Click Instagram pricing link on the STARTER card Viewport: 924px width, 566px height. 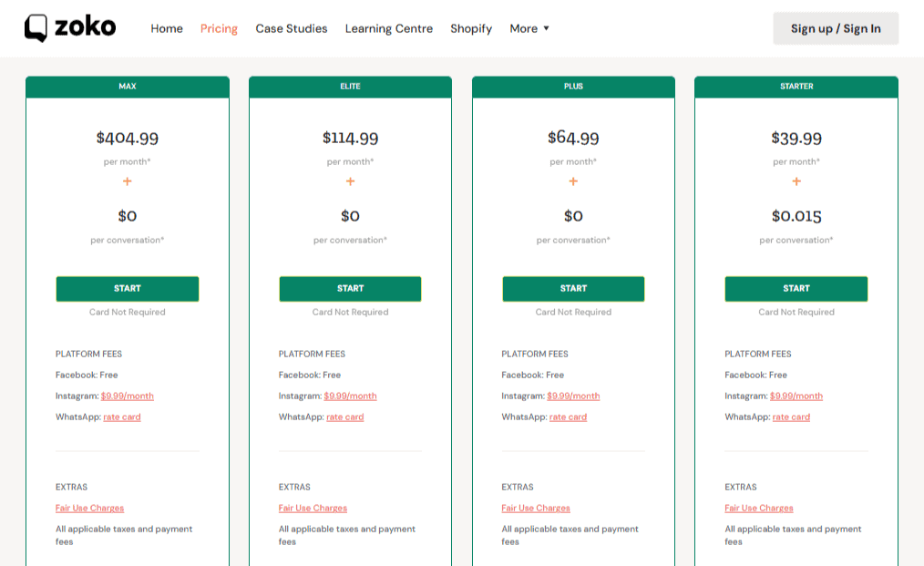click(798, 396)
